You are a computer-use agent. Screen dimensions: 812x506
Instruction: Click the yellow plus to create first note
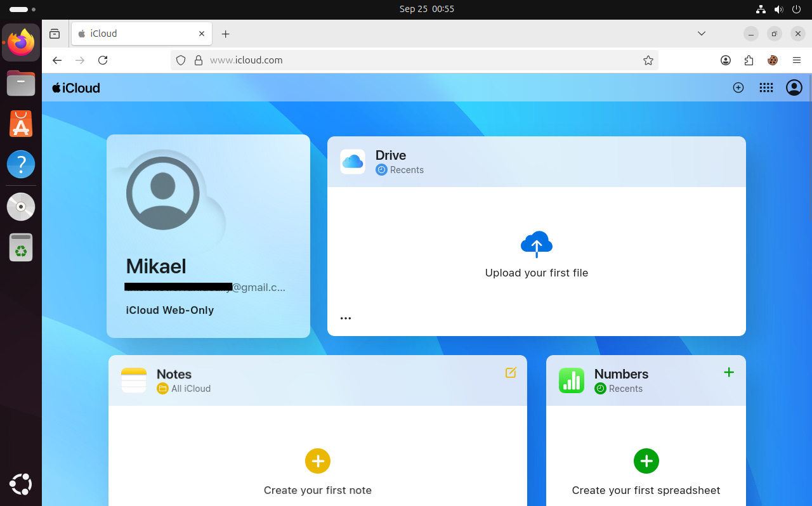point(318,461)
